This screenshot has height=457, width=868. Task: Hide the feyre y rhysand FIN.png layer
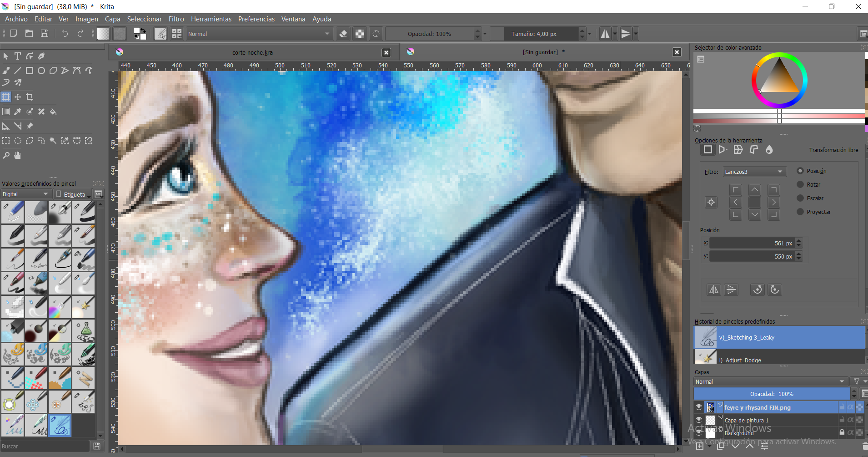(699, 407)
